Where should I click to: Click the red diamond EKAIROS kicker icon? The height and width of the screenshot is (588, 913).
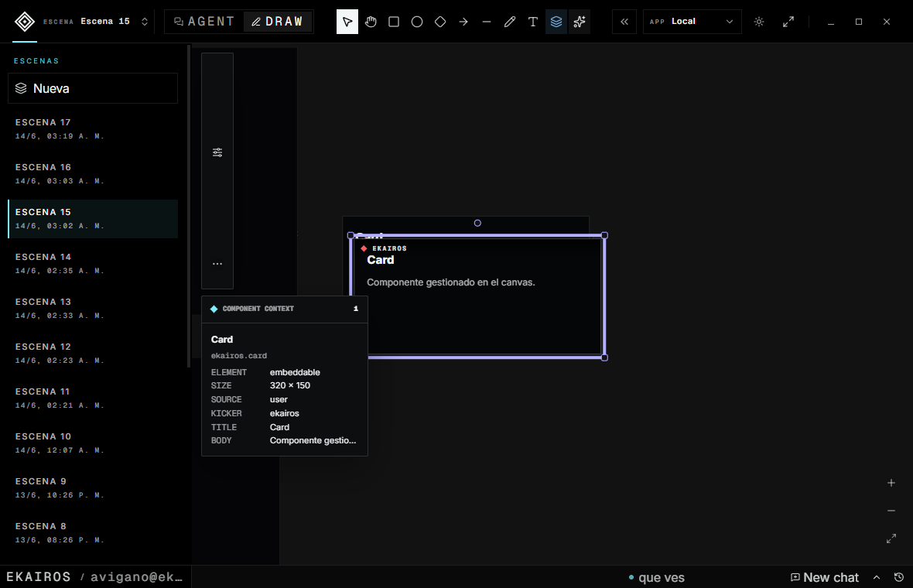(364, 248)
